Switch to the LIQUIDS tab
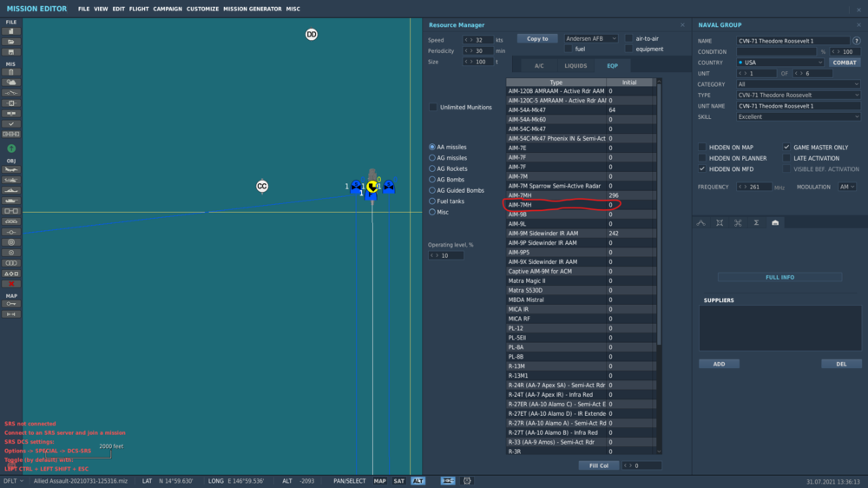This screenshot has width=868, height=488. 575,66
